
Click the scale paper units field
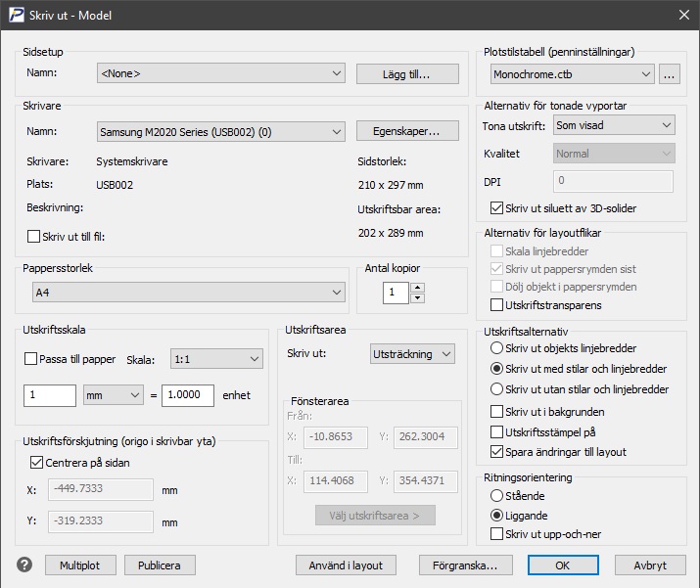50,395
